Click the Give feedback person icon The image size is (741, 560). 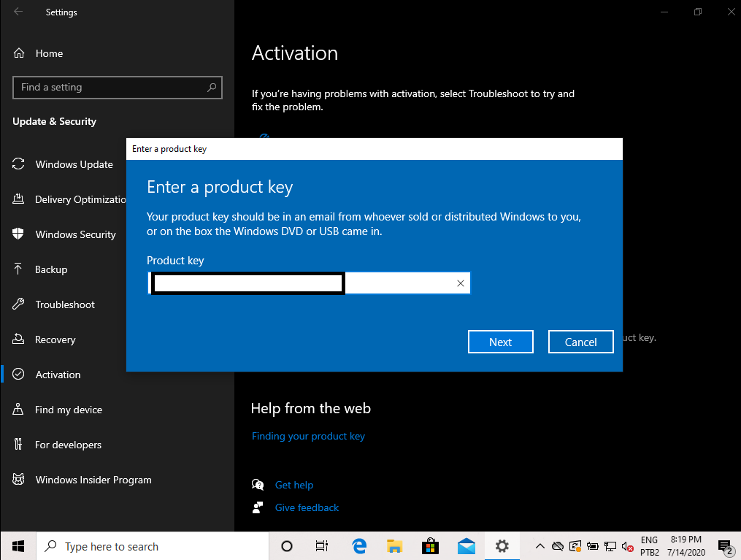[258, 507]
